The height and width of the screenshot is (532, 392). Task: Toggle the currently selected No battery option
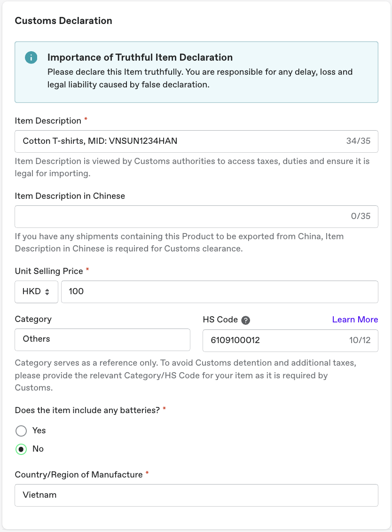(x=21, y=449)
